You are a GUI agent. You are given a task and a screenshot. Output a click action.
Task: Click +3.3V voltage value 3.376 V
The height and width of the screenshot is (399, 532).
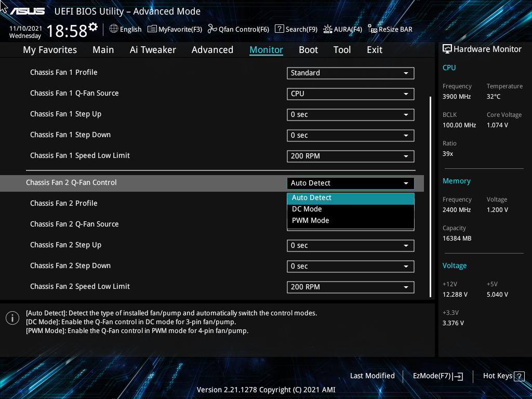click(x=453, y=323)
